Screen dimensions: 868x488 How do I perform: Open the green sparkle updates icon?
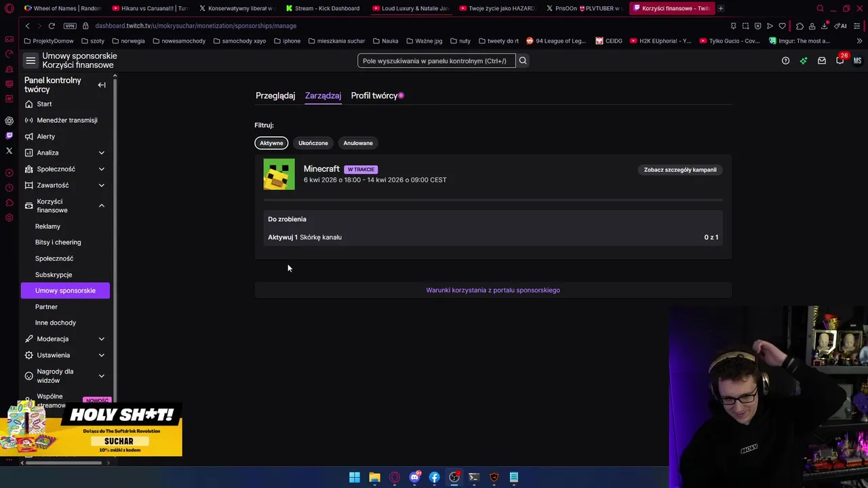804,61
